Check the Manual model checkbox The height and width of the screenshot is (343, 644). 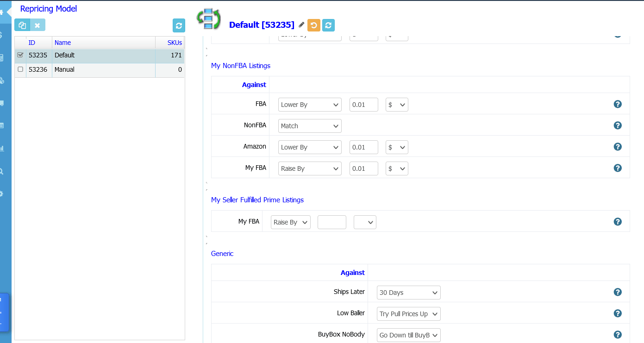tap(20, 69)
